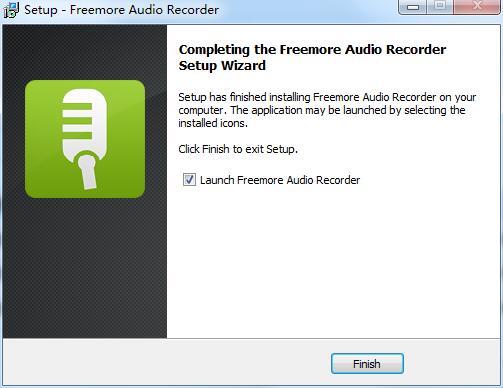
Task: Close the setup wizard window
Action: pos(477,6)
